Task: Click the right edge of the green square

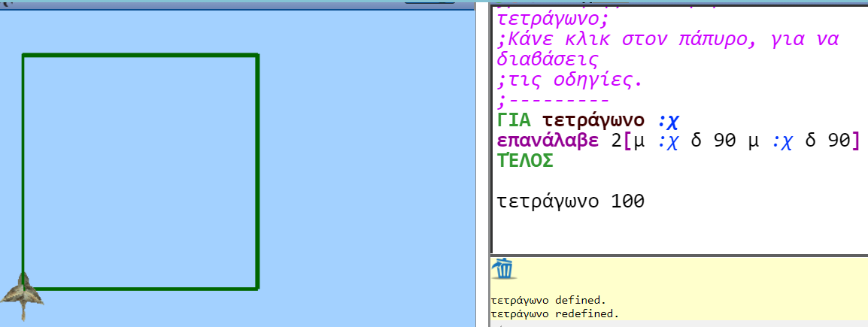Action: (x=257, y=171)
